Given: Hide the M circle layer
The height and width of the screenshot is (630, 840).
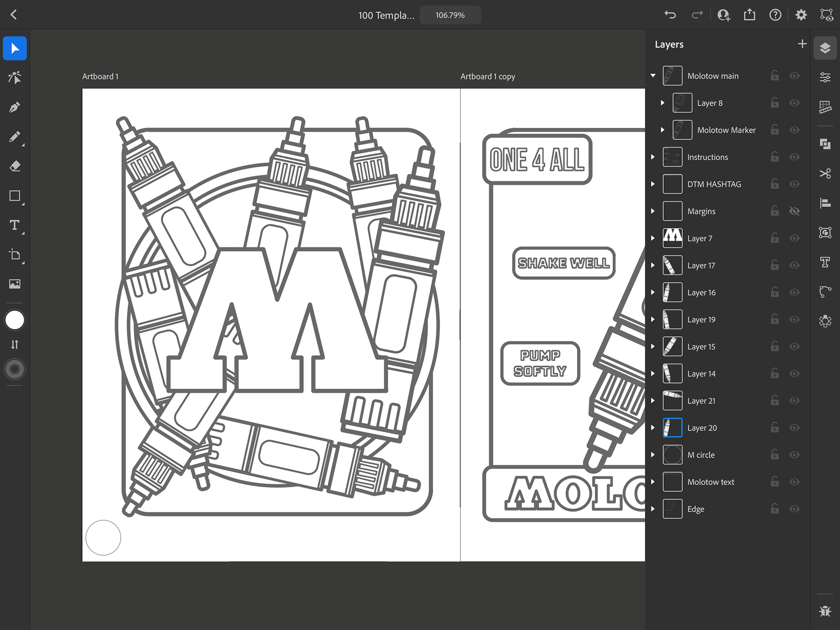Looking at the screenshot, I should pyautogui.click(x=794, y=455).
